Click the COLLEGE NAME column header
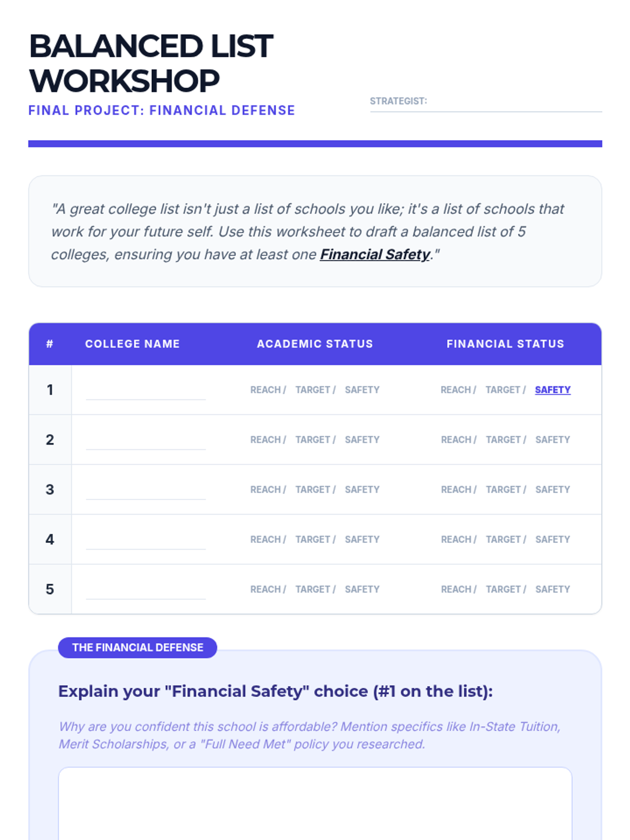The width and height of the screenshot is (630, 840). click(132, 344)
